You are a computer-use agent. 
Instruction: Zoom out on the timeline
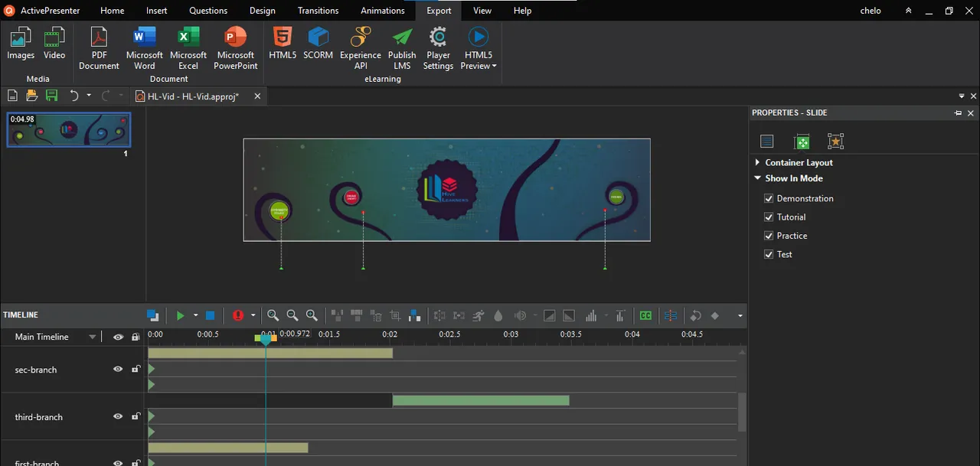coord(292,315)
